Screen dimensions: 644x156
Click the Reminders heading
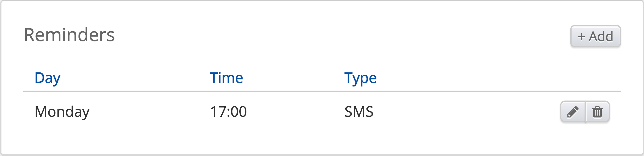click(69, 35)
